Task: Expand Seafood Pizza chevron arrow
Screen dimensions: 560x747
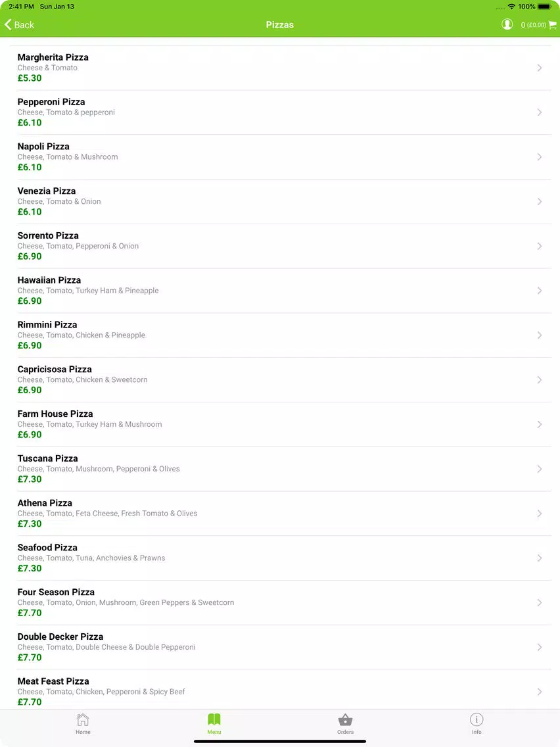Action: 540,558
